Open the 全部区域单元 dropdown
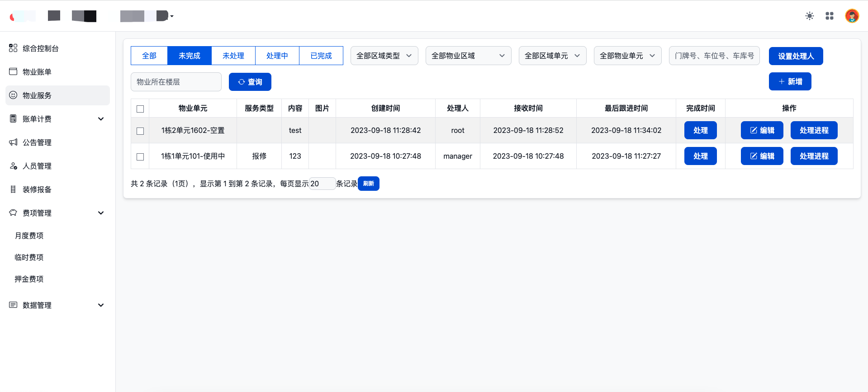Screen dimensions: 868x392 (x=553, y=56)
